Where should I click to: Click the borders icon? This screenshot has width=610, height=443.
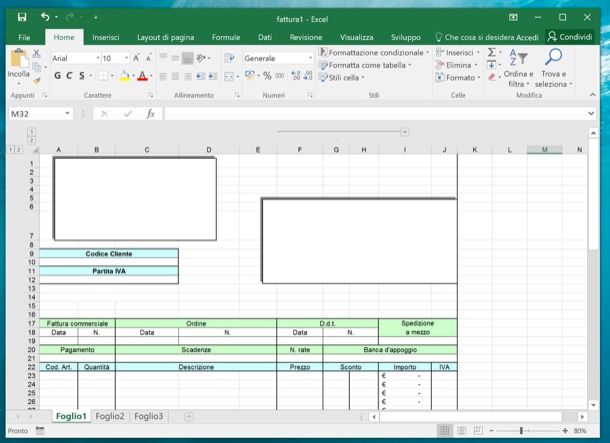point(103,76)
